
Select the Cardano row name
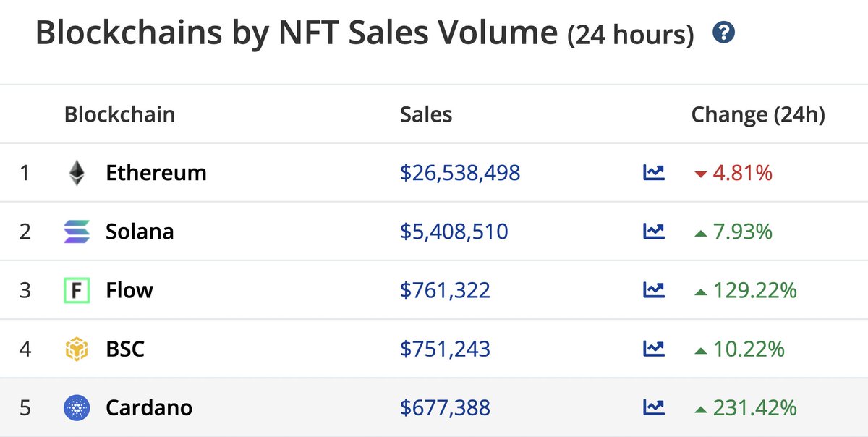point(149,407)
